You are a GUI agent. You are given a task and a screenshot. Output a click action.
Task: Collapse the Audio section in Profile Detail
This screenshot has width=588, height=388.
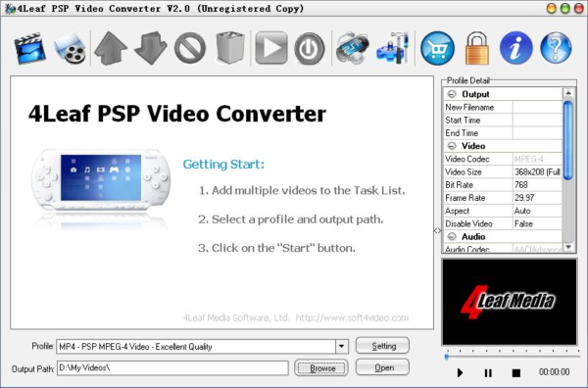(452, 236)
